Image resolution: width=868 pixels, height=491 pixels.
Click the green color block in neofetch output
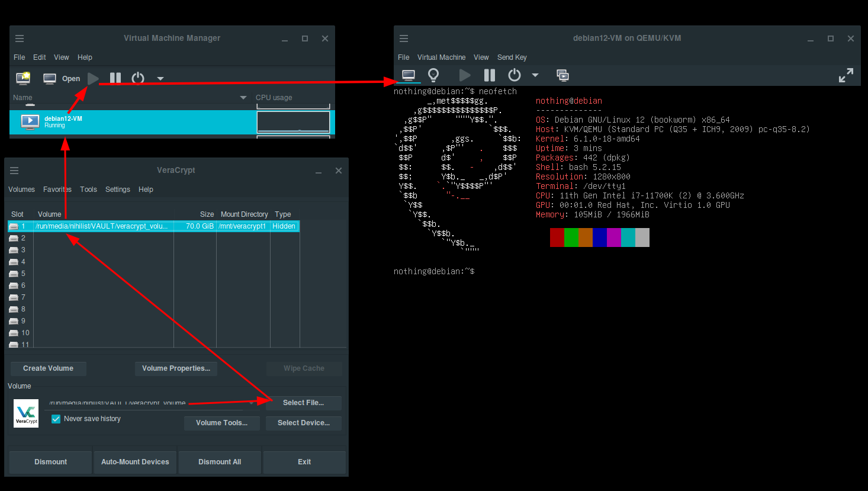(x=571, y=238)
